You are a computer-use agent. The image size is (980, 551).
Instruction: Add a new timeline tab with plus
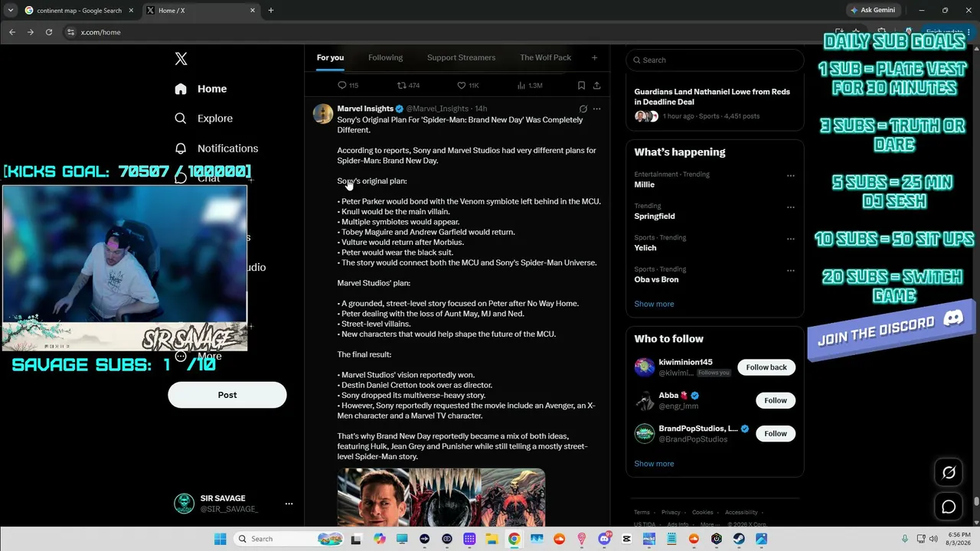(x=594, y=57)
